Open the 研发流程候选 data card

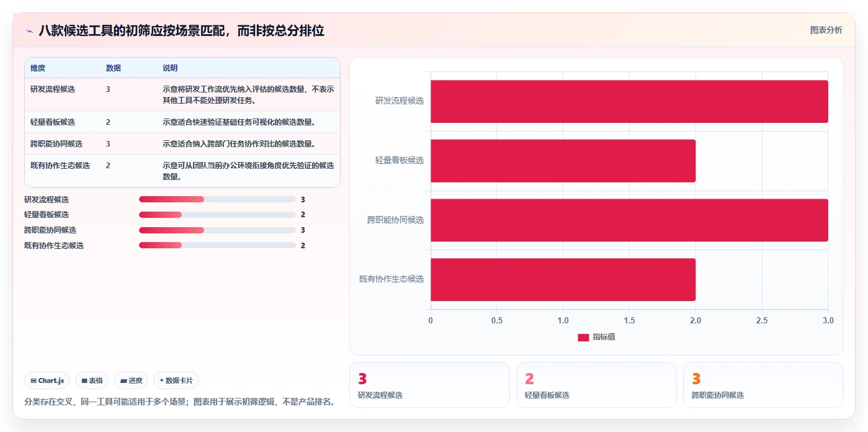coord(430,385)
